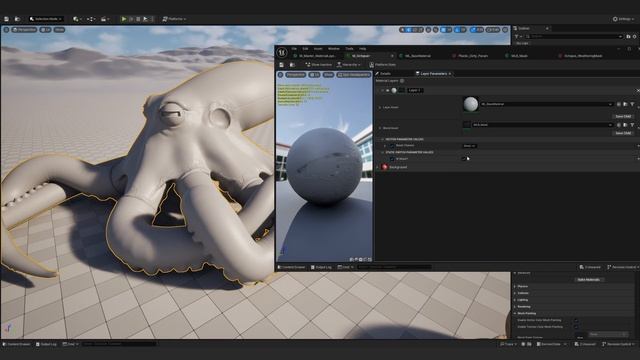This screenshot has height=360, width=640.
Task: Click the Platform Stats toolbar button
Action: [x=382, y=65]
